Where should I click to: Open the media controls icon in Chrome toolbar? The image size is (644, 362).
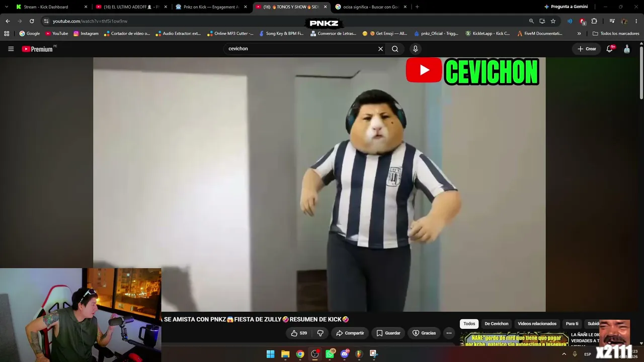coord(612,21)
